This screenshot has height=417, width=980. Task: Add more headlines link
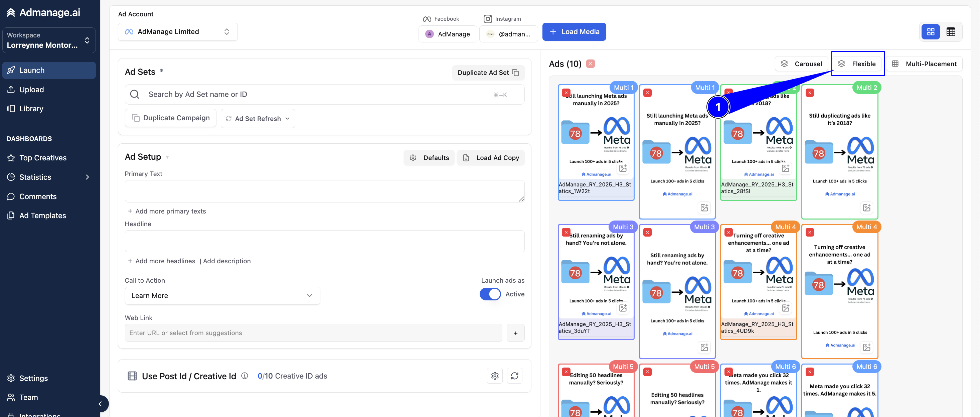161,261
